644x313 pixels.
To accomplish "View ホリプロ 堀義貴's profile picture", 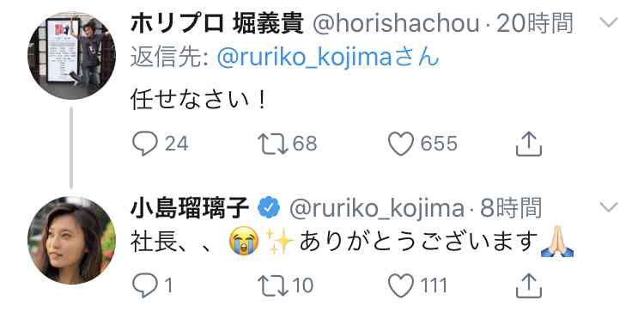I will tap(71, 56).
